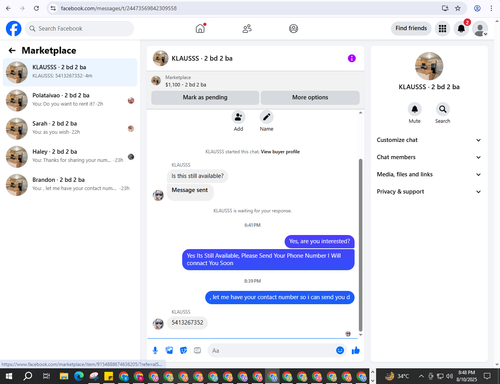
Task: Click the 5413267352 message bubble
Action: [187, 323]
